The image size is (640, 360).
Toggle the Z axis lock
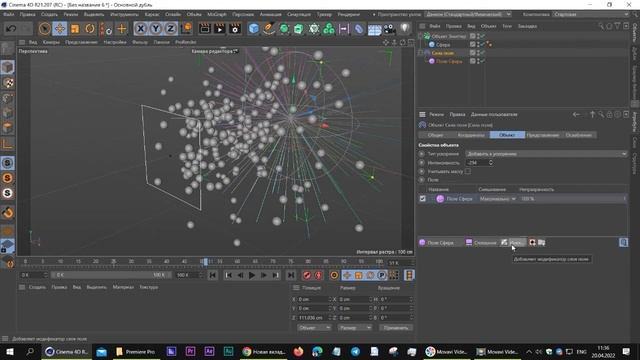click(x=170, y=29)
